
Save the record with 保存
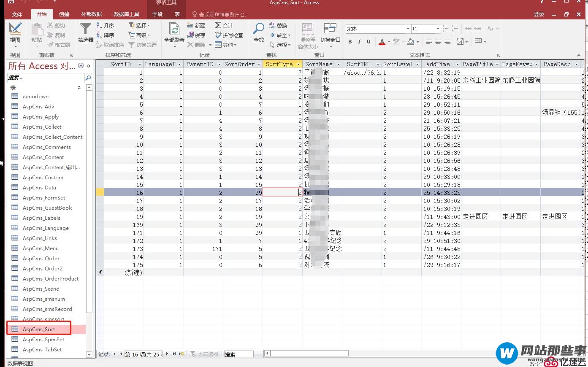click(x=196, y=35)
